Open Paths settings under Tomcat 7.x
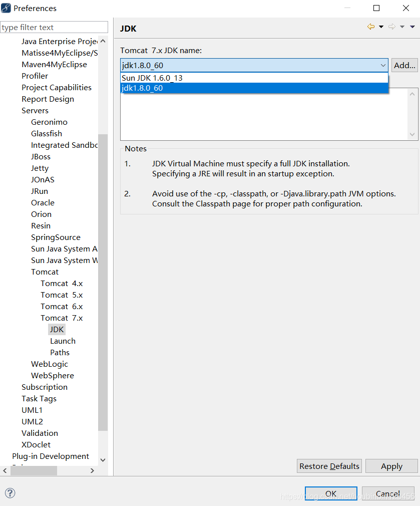This screenshot has height=506, width=420. tap(60, 352)
